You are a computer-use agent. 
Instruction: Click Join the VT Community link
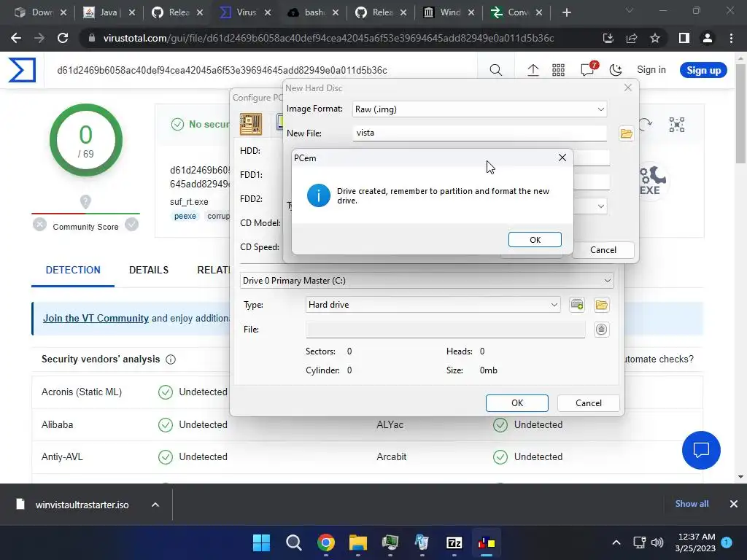pyautogui.click(x=96, y=318)
